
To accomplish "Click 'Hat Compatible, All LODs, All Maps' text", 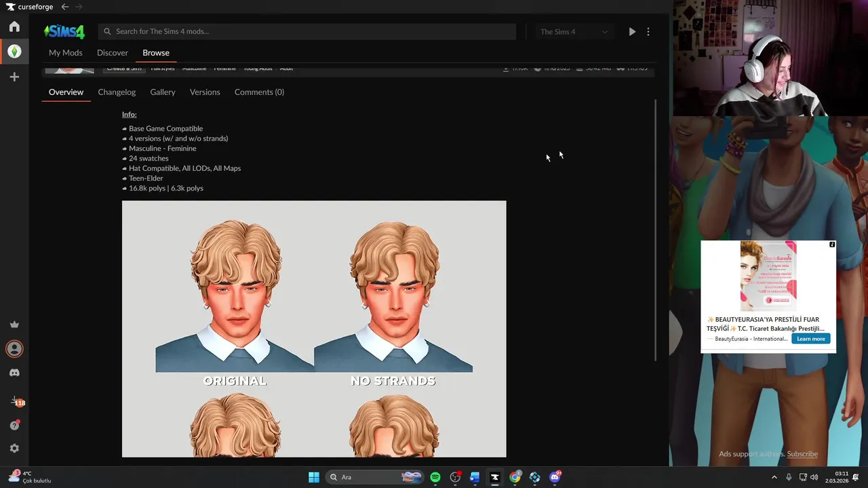I will click(x=184, y=168).
